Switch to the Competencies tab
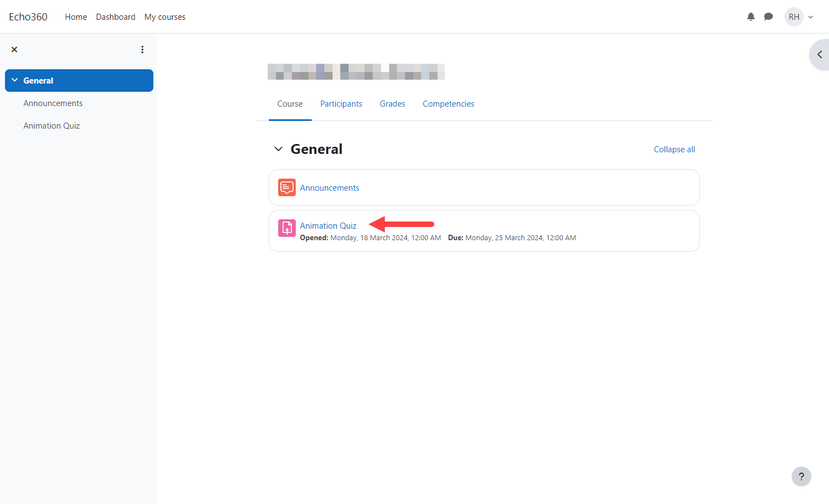The width and height of the screenshot is (829, 504). click(x=449, y=104)
